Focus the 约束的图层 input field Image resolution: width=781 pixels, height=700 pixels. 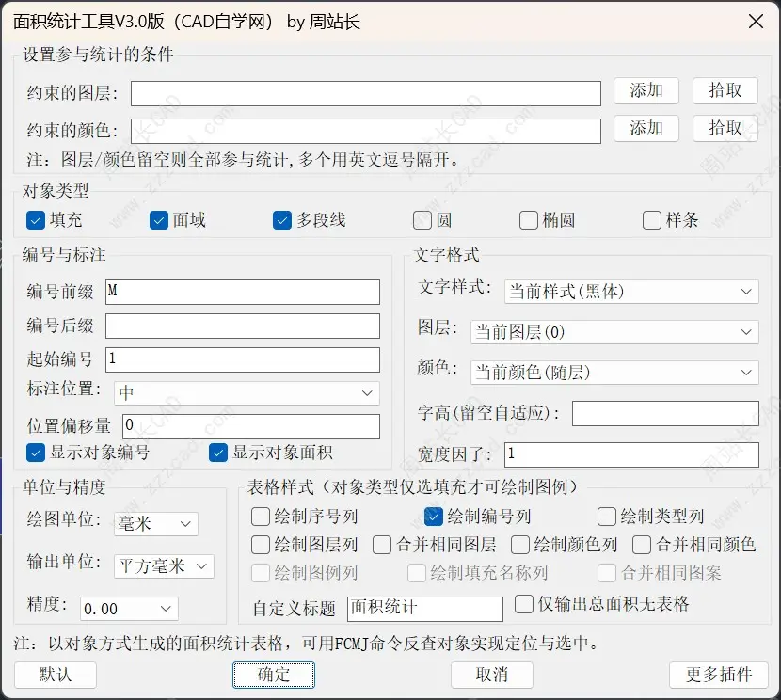[x=366, y=93]
